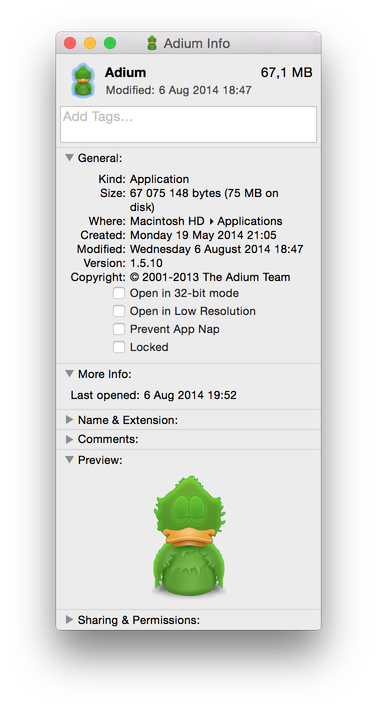Click the Version 1.5.10 value
The height and width of the screenshot is (710, 377).
(x=146, y=263)
